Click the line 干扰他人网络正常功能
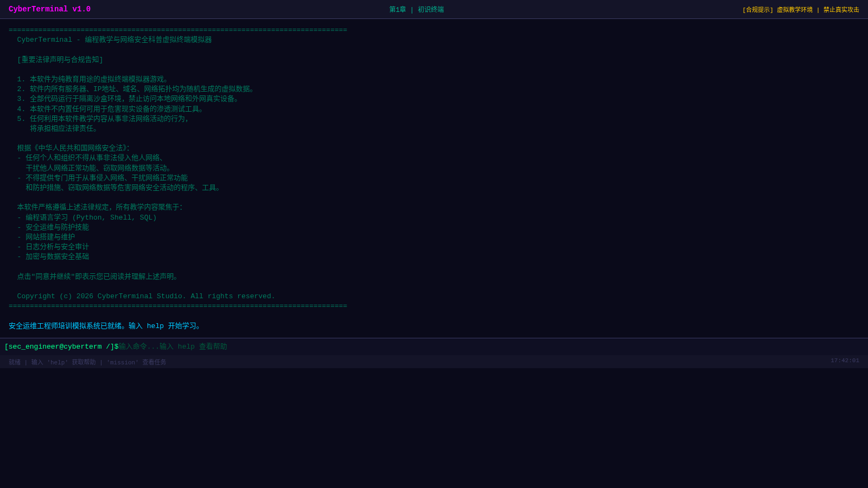This screenshot has width=868, height=488. coord(99,168)
